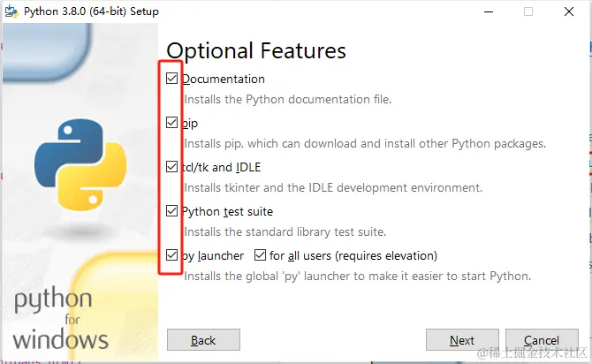Cancel the Python setup
Image resolution: width=592 pixels, height=364 pixels.
(x=542, y=340)
